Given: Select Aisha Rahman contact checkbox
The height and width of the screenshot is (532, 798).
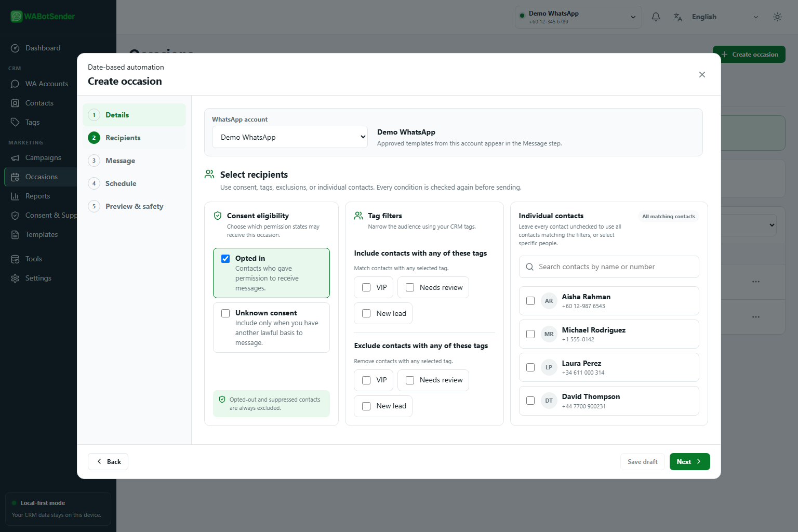Looking at the screenshot, I should pyautogui.click(x=530, y=301).
